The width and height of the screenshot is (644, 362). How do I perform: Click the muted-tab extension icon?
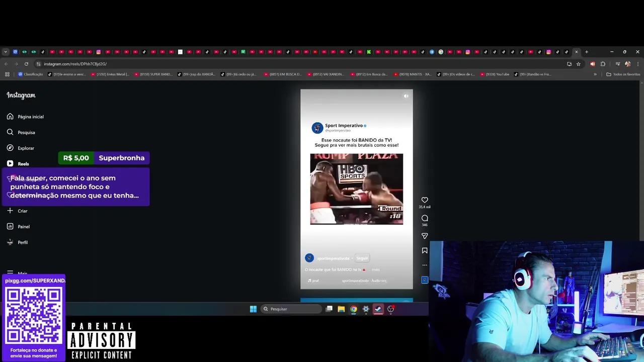(x=592, y=64)
